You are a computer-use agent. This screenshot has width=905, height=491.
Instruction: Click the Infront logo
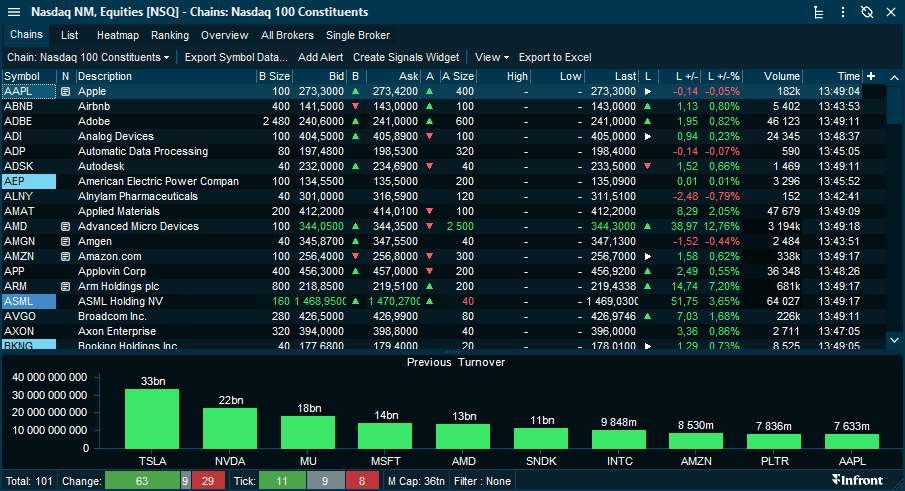click(857, 480)
